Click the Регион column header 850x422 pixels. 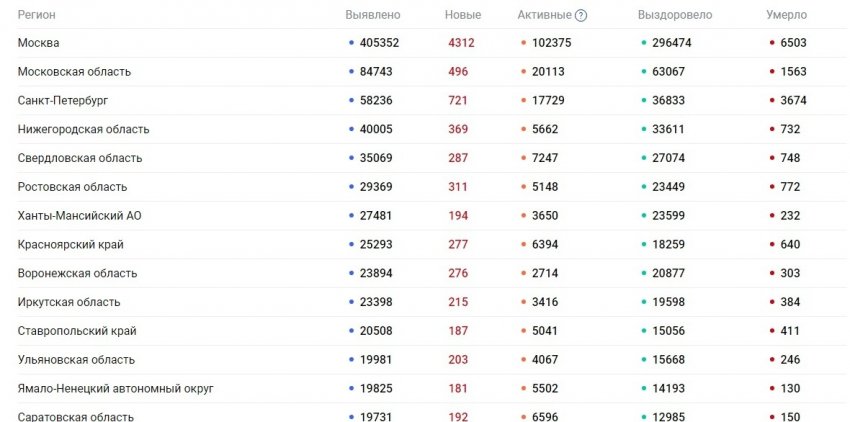point(37,16)
